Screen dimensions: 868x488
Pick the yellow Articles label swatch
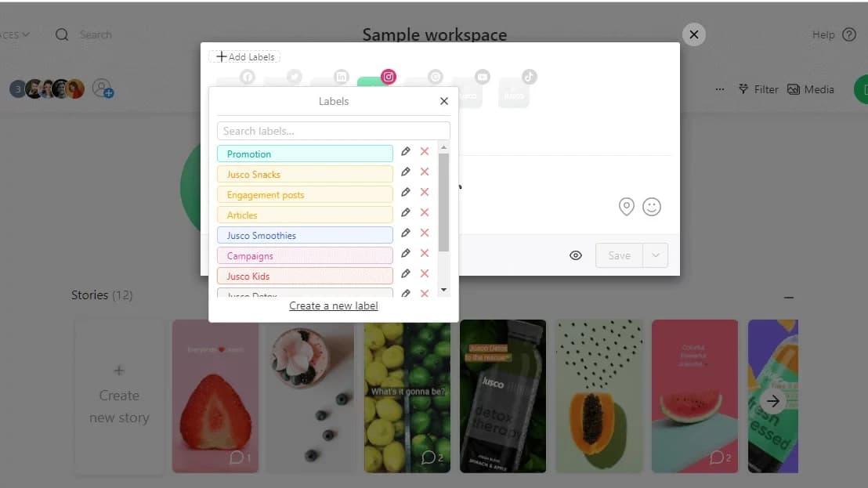(305, 215)
